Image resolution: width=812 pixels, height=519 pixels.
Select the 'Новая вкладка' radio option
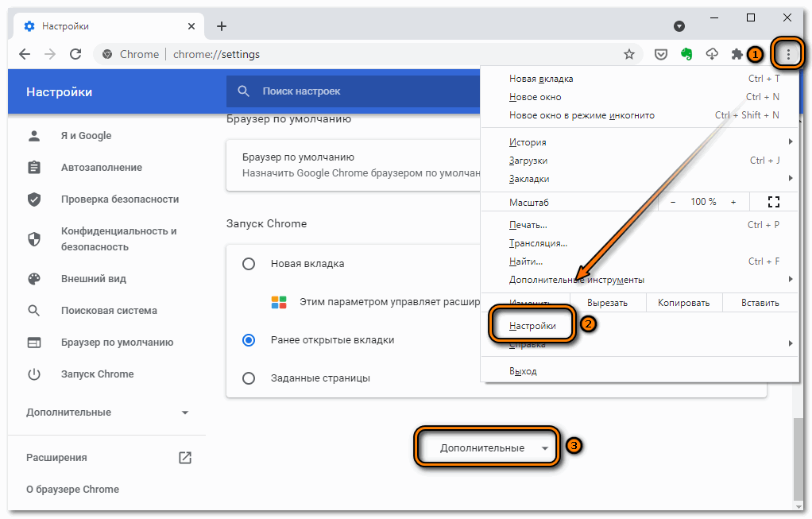249,264
